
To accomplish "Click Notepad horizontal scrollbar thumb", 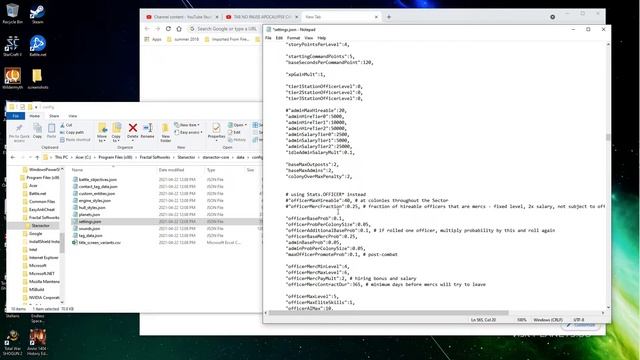I will 388,313.
